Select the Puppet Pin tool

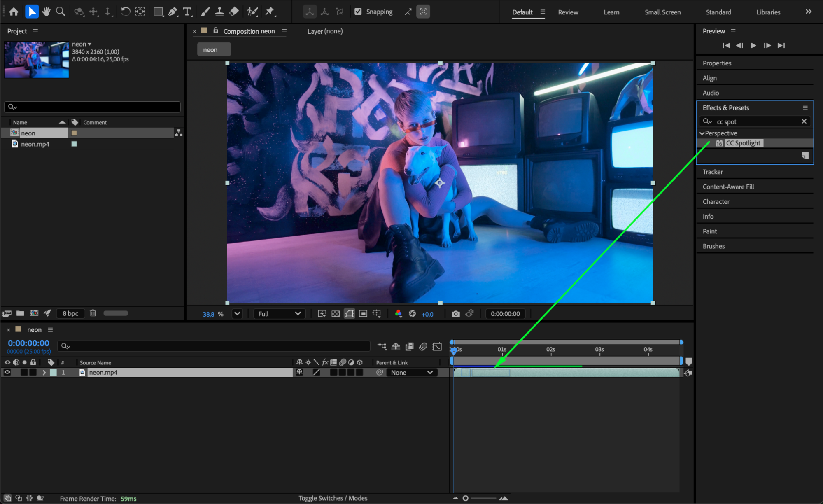tap(270, 12)
